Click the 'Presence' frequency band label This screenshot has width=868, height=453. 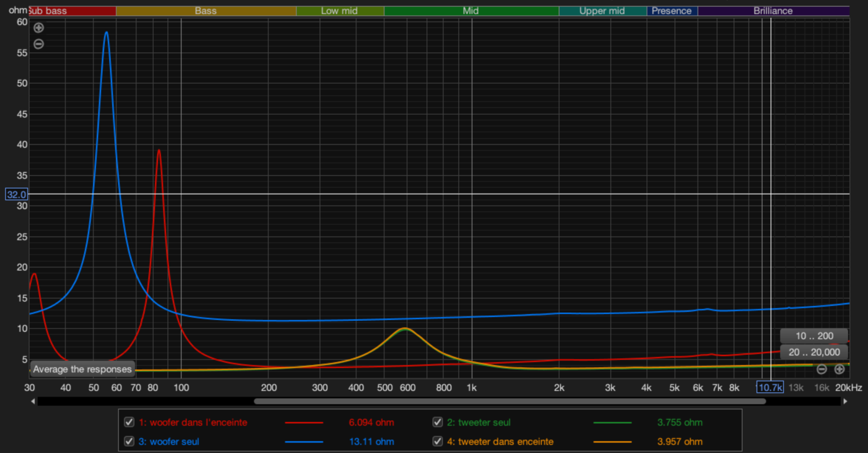[671, 11]
